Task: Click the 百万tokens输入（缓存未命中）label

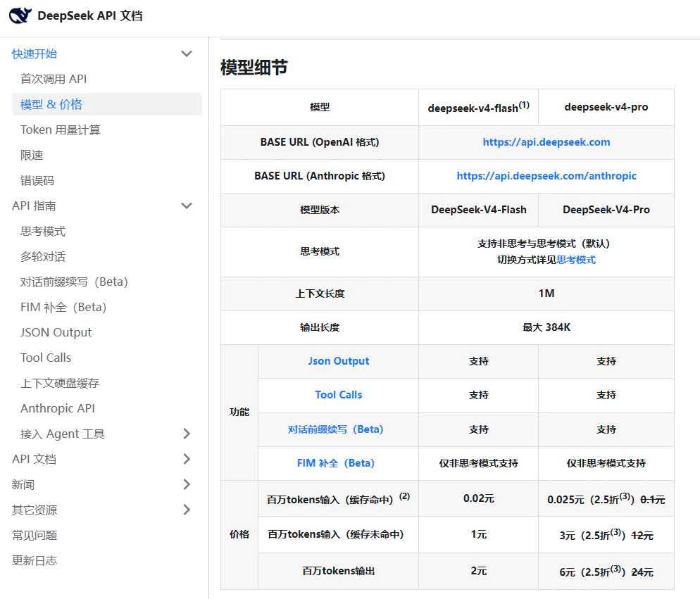Action: tap(336, 534)
